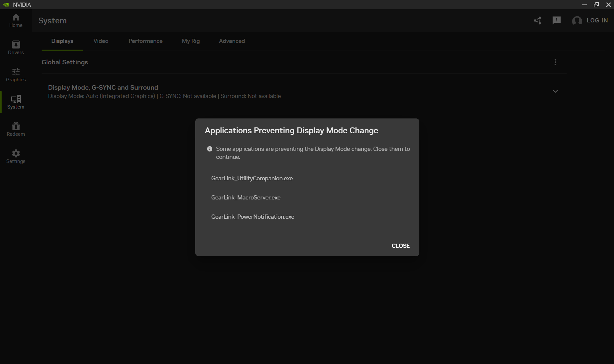Click the dialog title Applications Preventing Display Mode Change
This screenshot has height=364, width=614.
(x=291, y=131)
